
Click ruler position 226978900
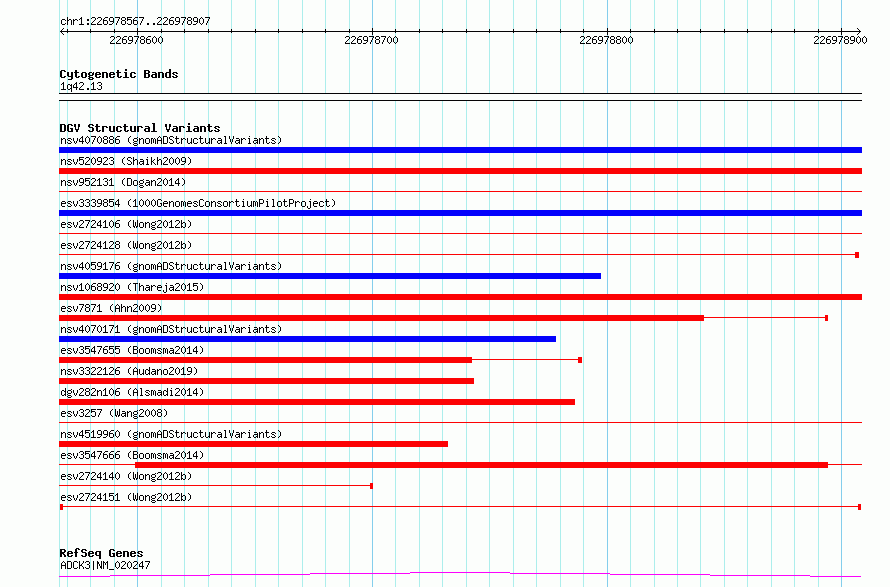pyautogui.click(x=840, y=40)
